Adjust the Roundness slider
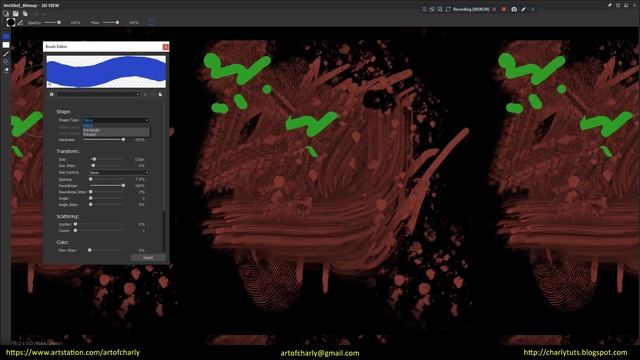 click(107, 186)
